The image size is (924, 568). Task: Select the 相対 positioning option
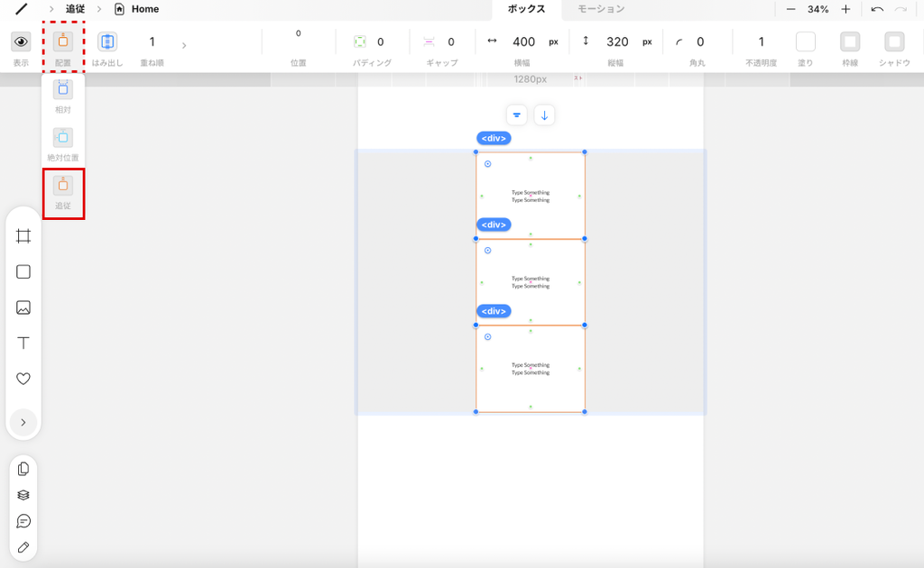[63, 89]
